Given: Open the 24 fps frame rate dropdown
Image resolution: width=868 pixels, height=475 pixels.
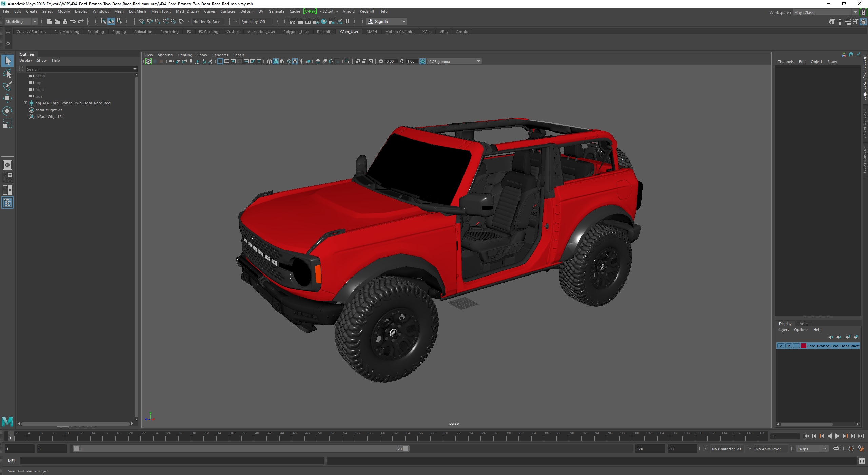Looking at the screenshot, I should coord(812,449).
